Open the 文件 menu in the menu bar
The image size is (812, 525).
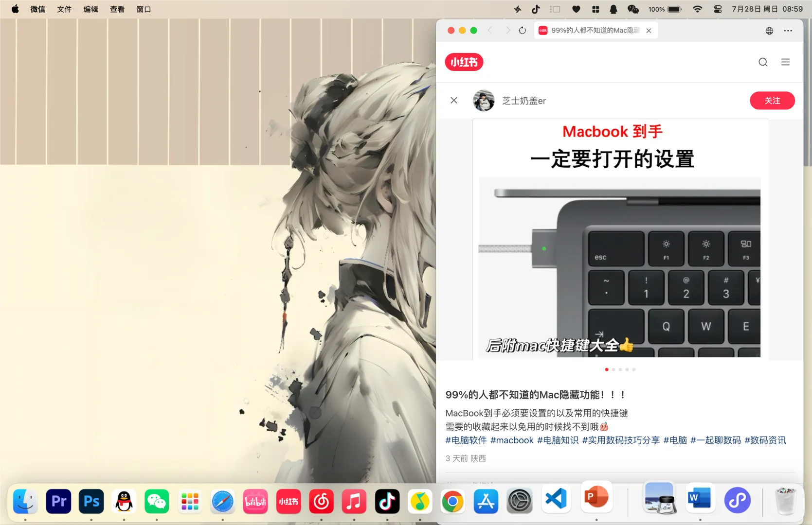[64, 9]
